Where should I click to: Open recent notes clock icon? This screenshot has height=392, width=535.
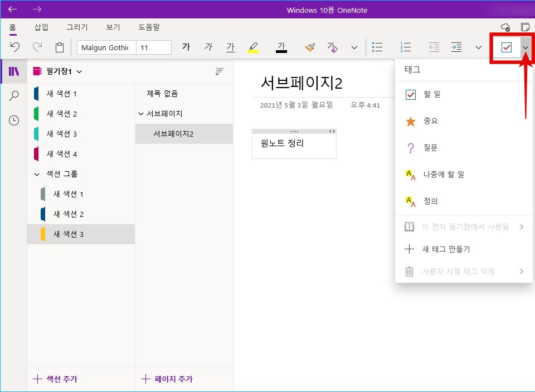click(14, 120)
